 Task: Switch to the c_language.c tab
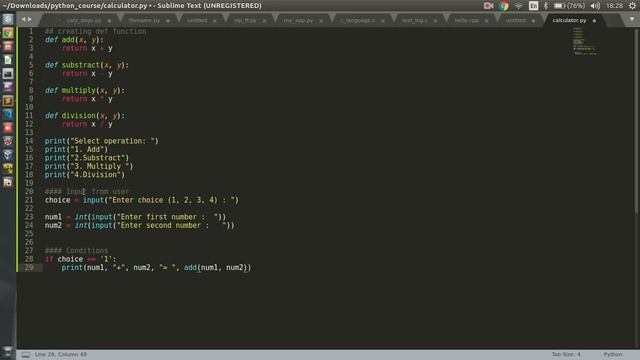(357, 20)
